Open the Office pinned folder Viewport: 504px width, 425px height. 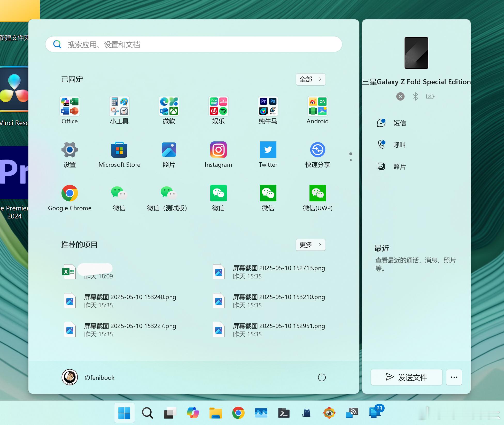click(x=69, y=110)
